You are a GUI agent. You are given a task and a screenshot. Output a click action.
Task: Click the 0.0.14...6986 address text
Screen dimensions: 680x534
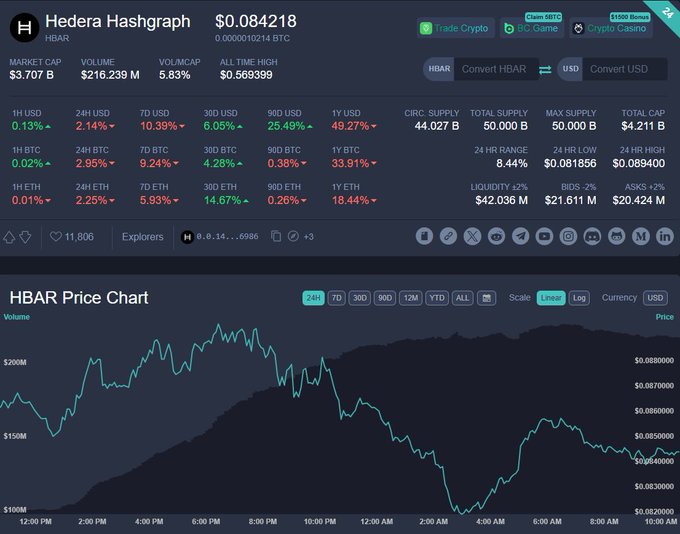227,236
